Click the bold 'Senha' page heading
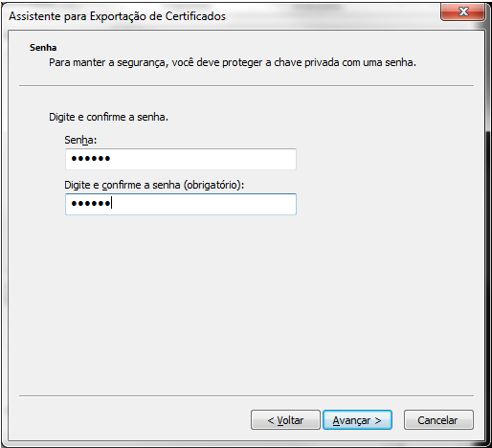This screenshot has width=492, height=448. pos(43,48)
